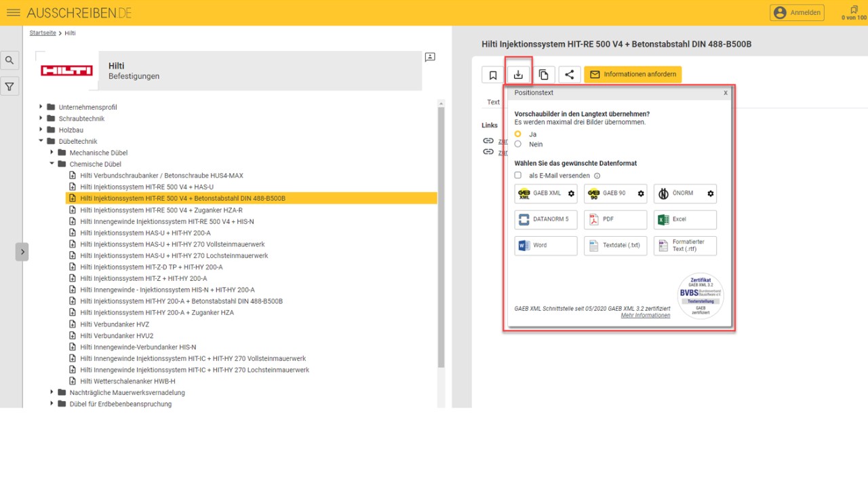Viewport: 868px width, 496px height.
Task: Select the Nein radio button
Action: (518, 144)
